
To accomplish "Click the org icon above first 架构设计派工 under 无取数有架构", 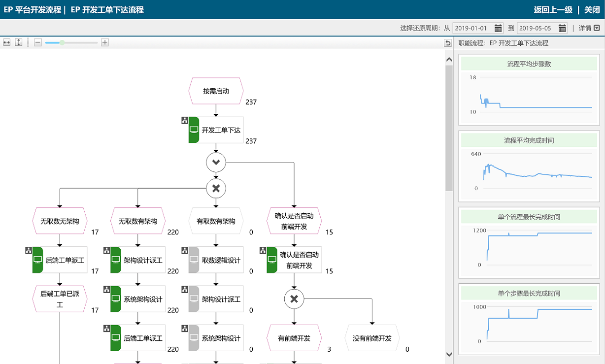I will point(106,250).
